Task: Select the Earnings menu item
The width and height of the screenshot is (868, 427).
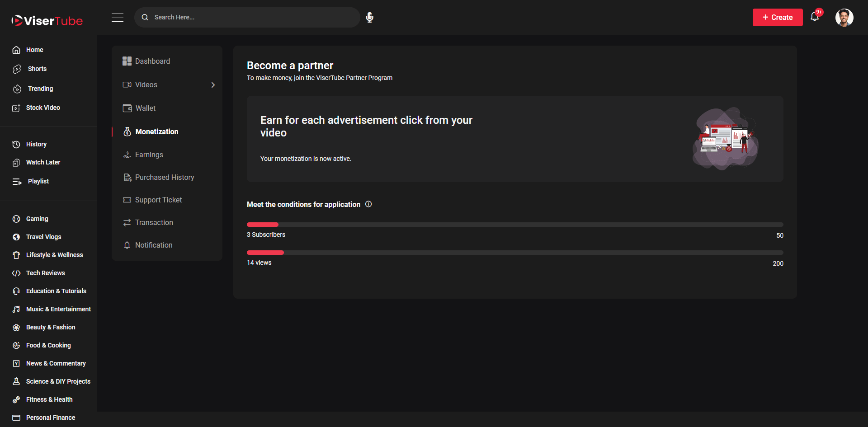Action: [x=149, y=155]
